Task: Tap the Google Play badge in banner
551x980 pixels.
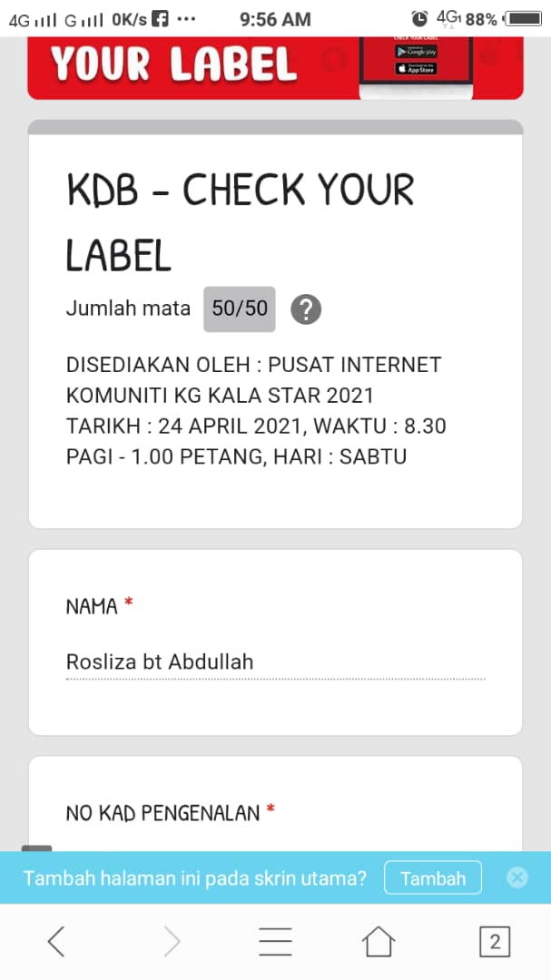Action: [416, 52]
